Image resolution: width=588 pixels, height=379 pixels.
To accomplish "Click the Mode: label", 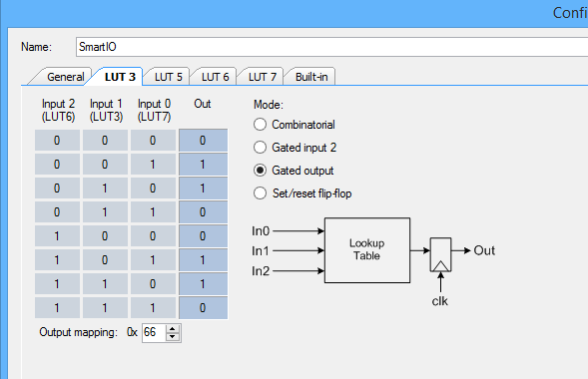I will click(x=269, y=105).
